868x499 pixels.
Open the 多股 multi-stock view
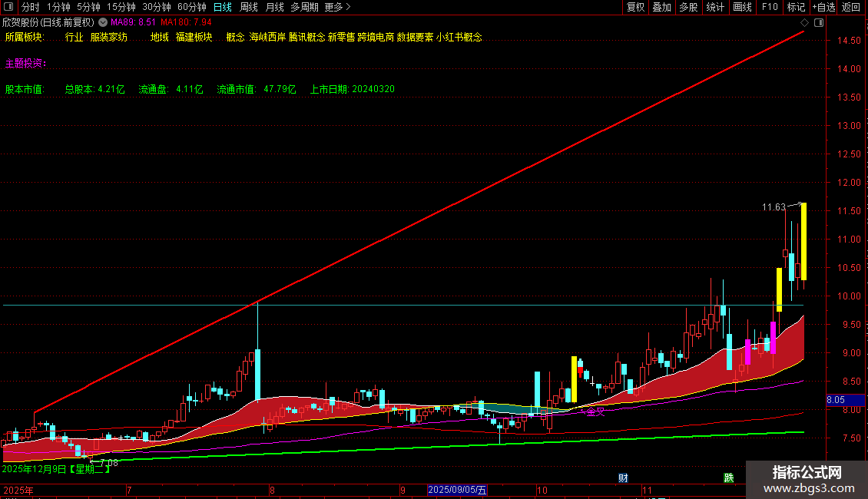pos(689,7)
